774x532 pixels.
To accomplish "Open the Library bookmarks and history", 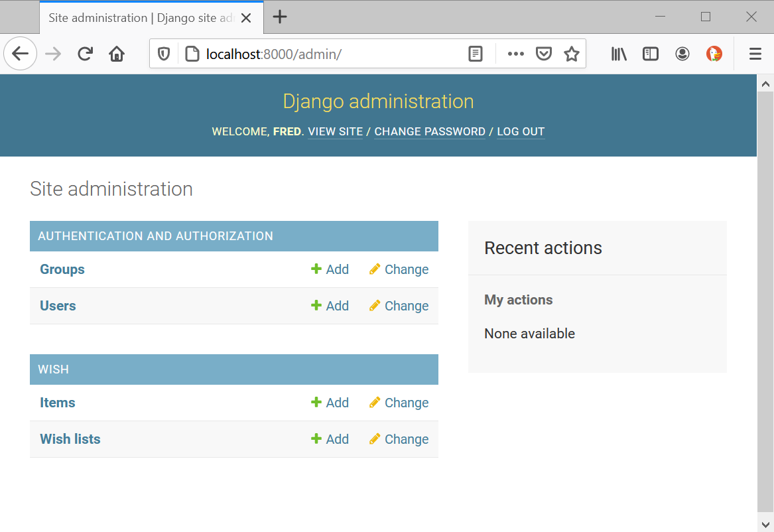I will tap(619, 54).
